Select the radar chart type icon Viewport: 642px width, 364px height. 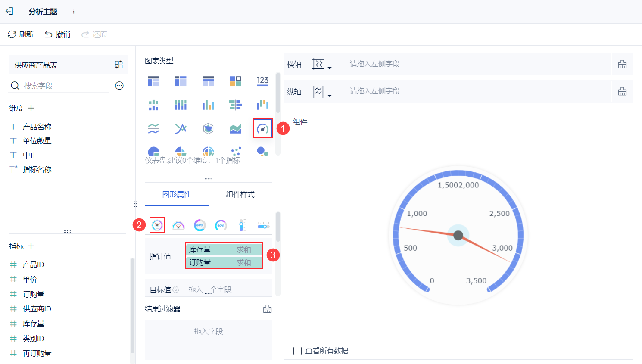(208, 128)
